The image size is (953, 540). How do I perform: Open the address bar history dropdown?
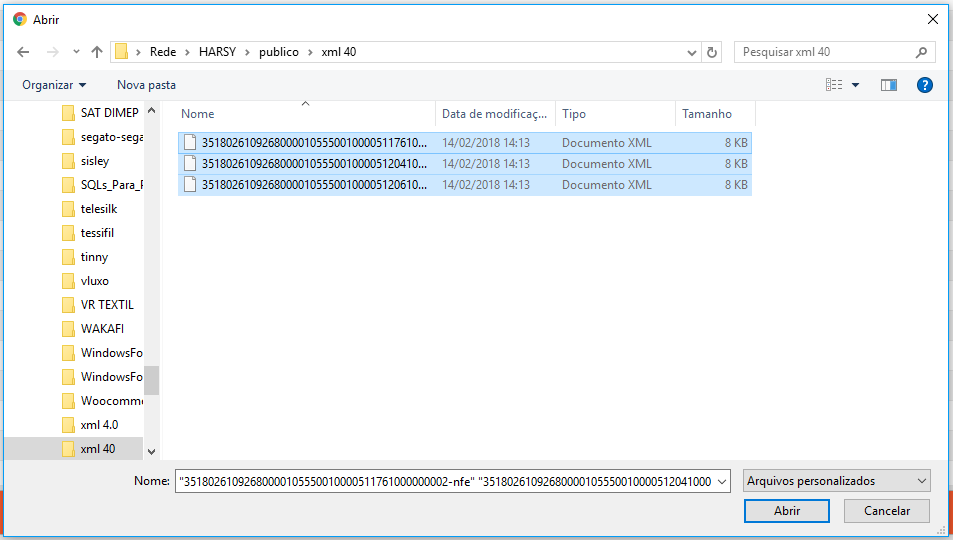[692, 52]
